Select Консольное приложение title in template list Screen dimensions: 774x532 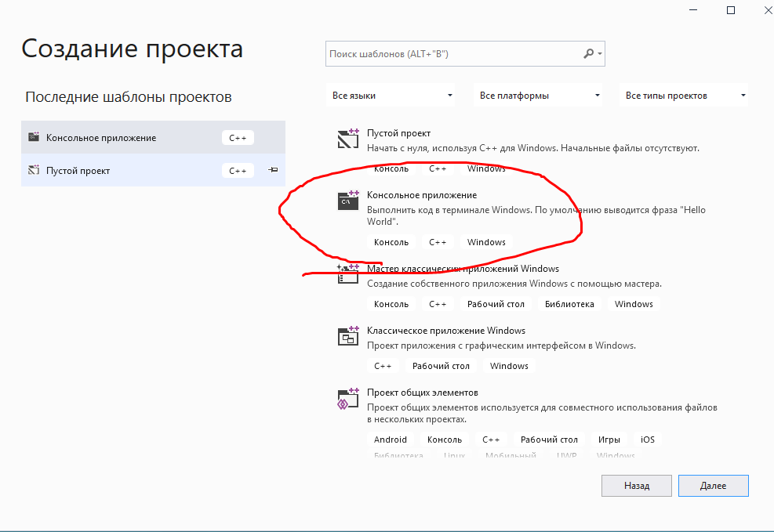click(421, 194)
